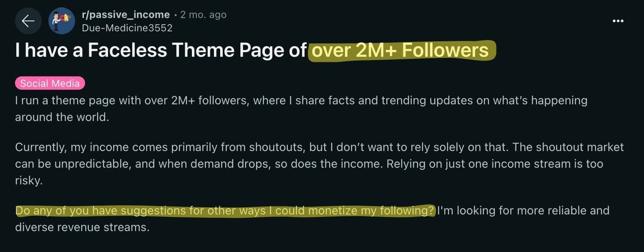
Task: Click the "around the world." text
Action: click(62, 117)
